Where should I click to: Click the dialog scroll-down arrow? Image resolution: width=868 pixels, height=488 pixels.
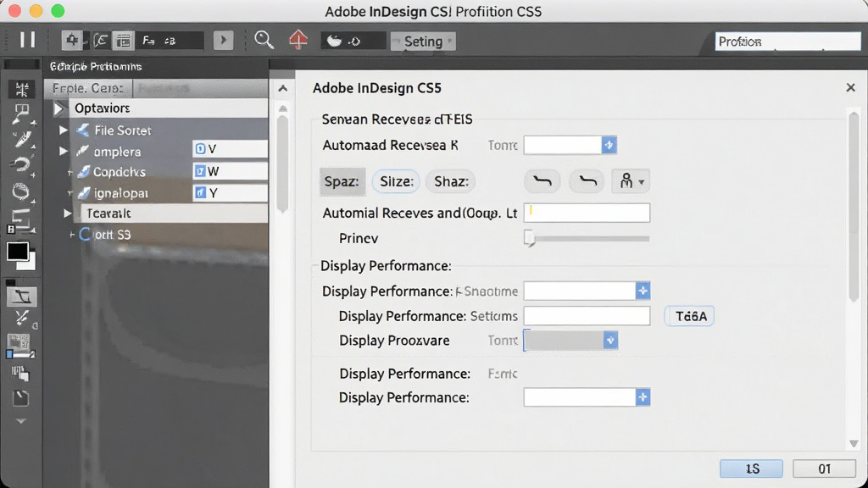pos(854,444)
